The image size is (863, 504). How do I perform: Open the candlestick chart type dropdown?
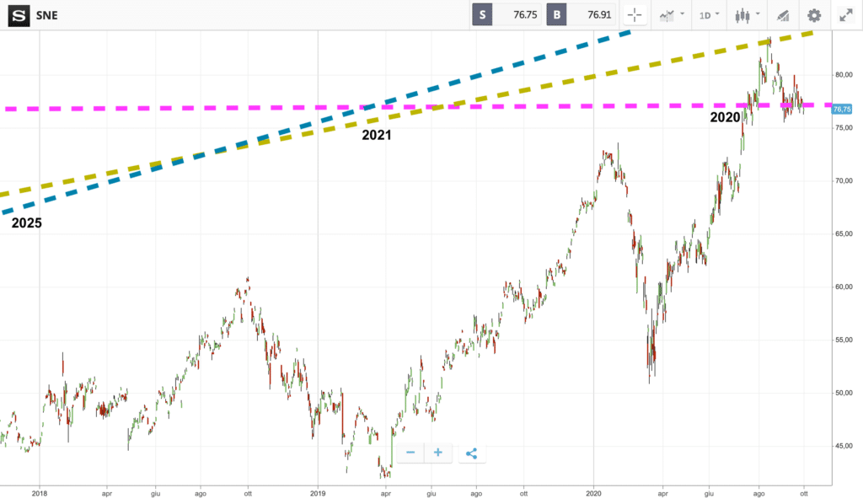coord(747,15)
